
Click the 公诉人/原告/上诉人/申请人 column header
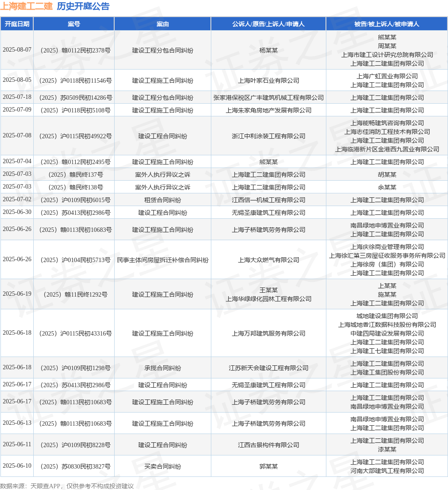268,24
